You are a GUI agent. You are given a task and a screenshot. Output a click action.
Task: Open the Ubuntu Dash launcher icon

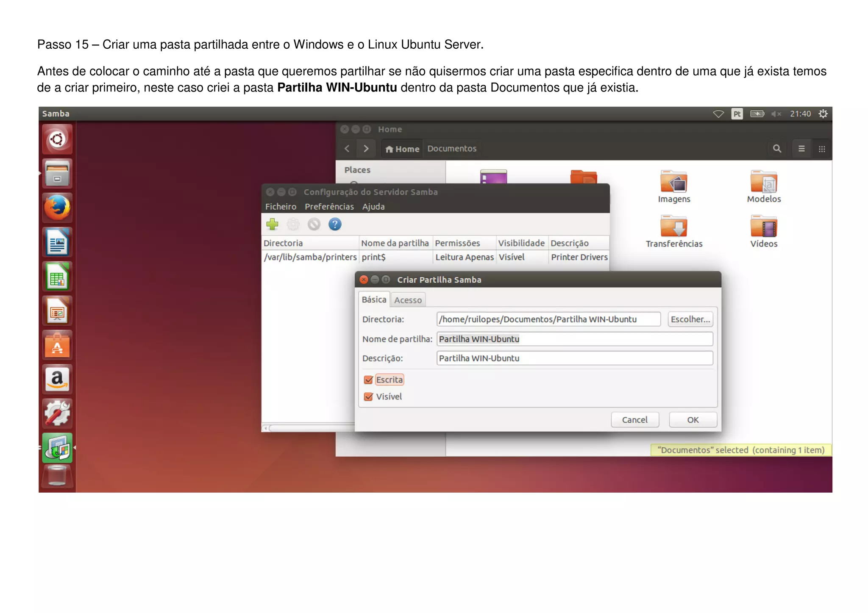click(57, 139)
